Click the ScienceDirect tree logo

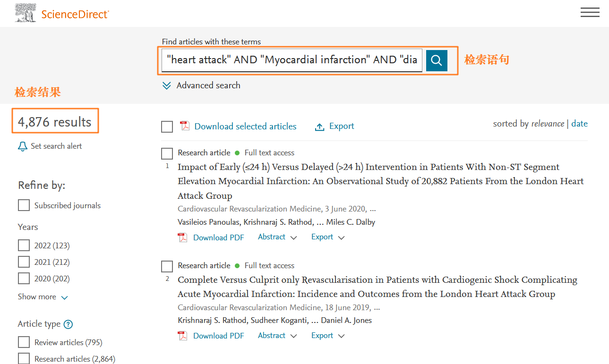coord(26,13)
